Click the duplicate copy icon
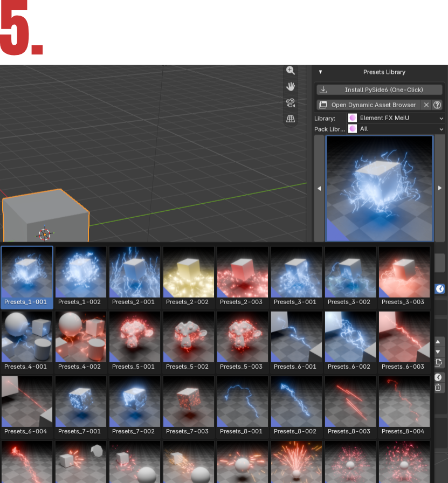The height and width of the screenshot is (483, 448). point(438,363)
